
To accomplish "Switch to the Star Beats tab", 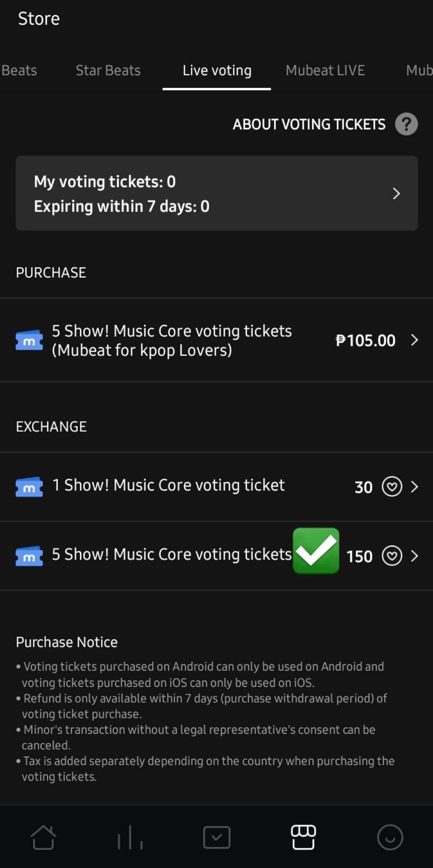I will (108, 70).
